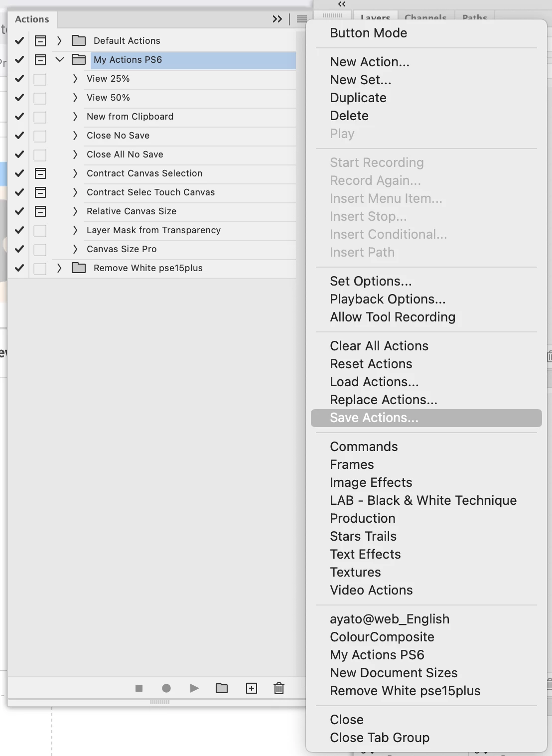The width and height of the screenshot is (552, 756).
Task: Select the Contract Selec Touch Canvas action
Action: click(150, 192)
